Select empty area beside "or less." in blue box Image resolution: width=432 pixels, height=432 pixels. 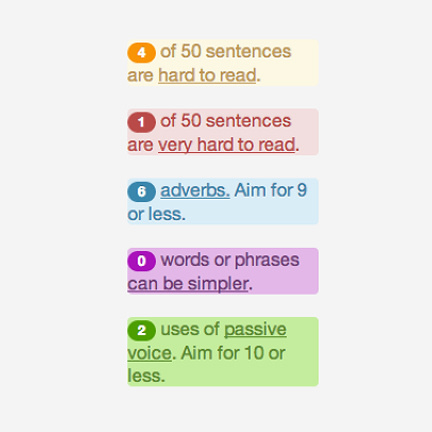coord(252,214)
